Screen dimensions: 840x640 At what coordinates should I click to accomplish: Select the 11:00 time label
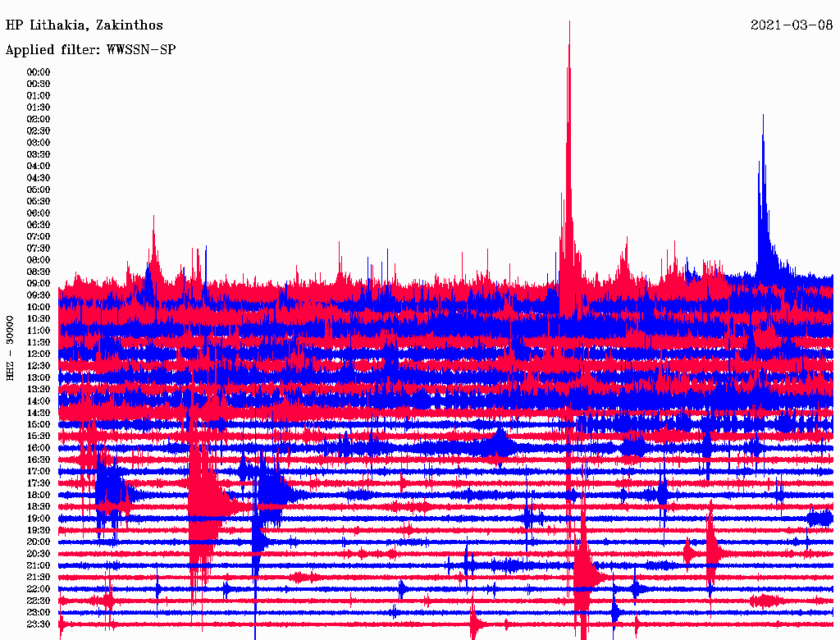pyautogui.click(x=39, y=331)
